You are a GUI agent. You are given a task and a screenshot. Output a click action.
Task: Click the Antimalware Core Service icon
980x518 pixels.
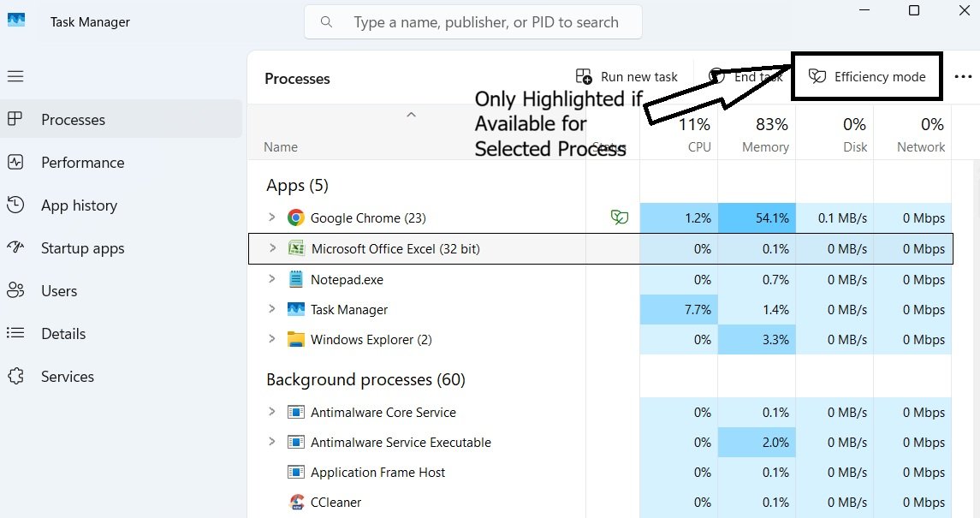click(295, 413)
